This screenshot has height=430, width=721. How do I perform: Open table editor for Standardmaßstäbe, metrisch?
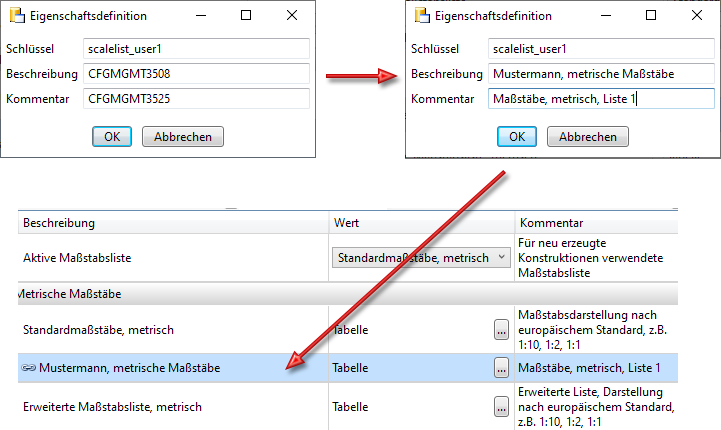[x=501, y=329]
